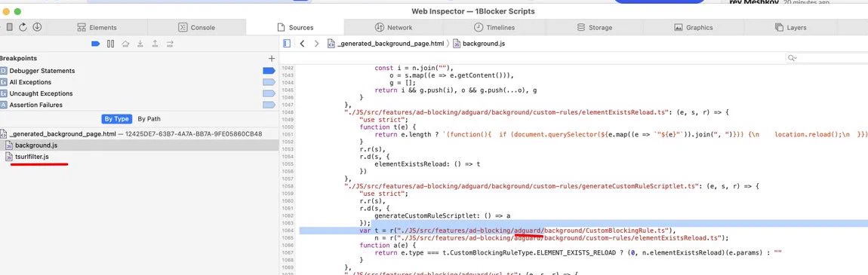
Task: Click the step out icon
Action: (x=155, y=44)
